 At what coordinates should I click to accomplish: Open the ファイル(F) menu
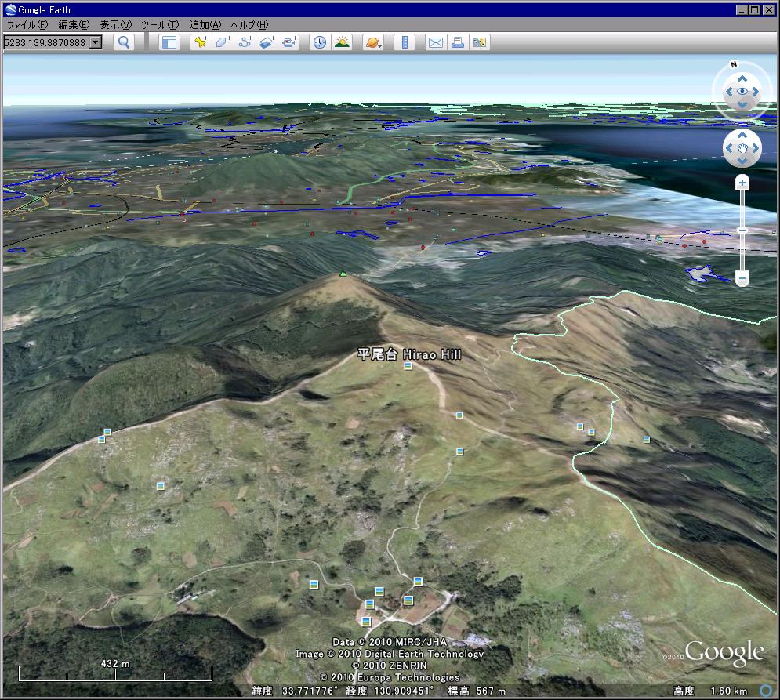click(x=27, y=25)
